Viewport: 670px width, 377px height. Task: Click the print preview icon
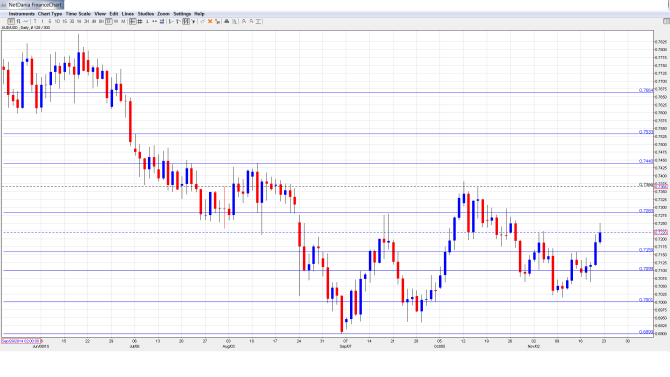click(234, 21)
